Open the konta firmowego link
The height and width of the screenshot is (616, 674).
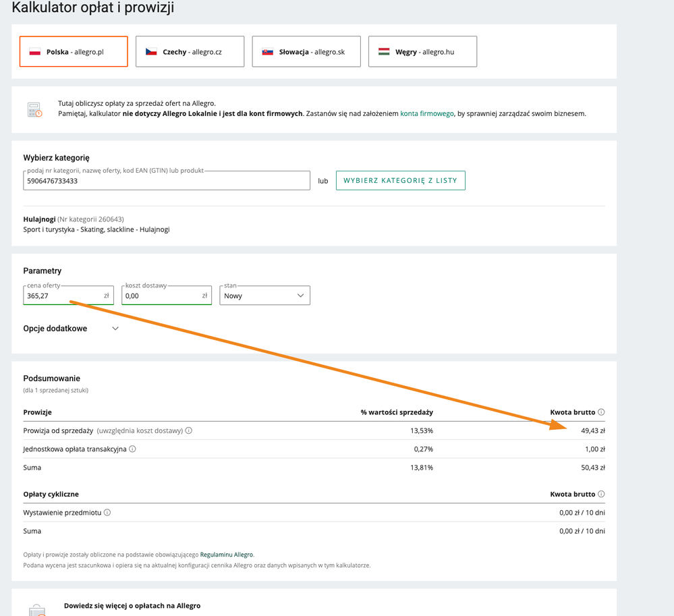tap(427, 113)
